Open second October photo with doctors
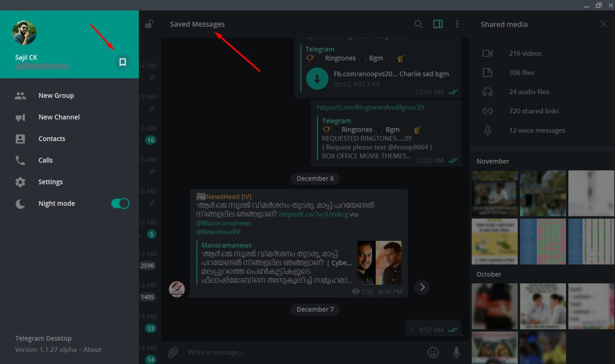 tap(543, 306)
